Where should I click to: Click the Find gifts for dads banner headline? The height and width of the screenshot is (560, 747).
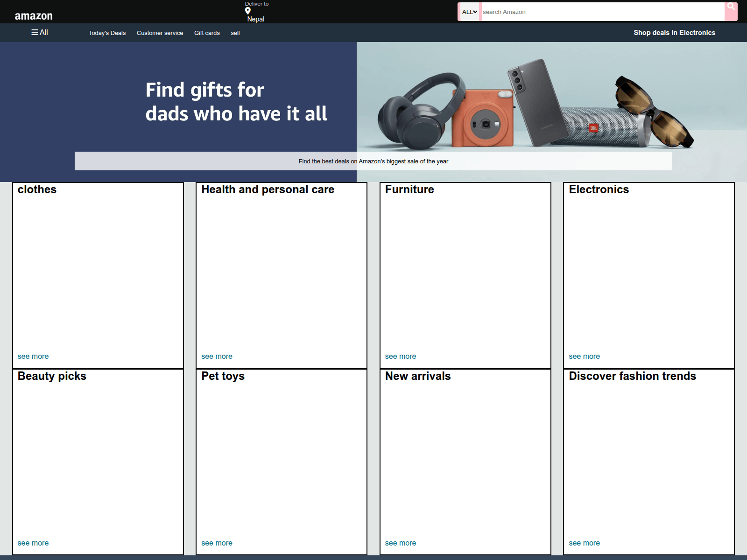coord(236,102)
